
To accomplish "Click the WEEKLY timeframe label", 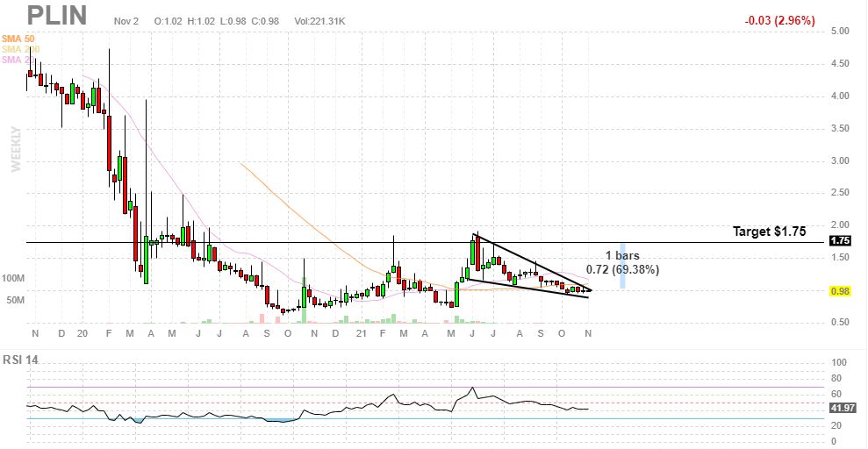I will (16, 149).
